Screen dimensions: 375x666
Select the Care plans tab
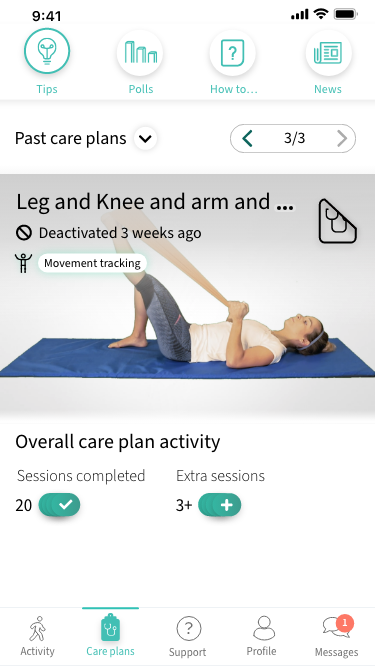110,635
